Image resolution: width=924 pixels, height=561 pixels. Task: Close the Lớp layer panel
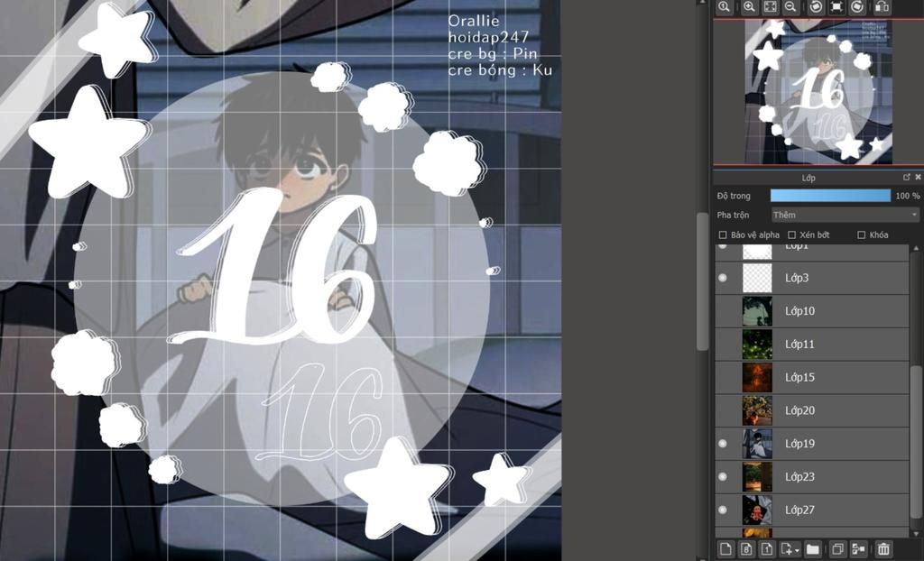coord(918,178)
